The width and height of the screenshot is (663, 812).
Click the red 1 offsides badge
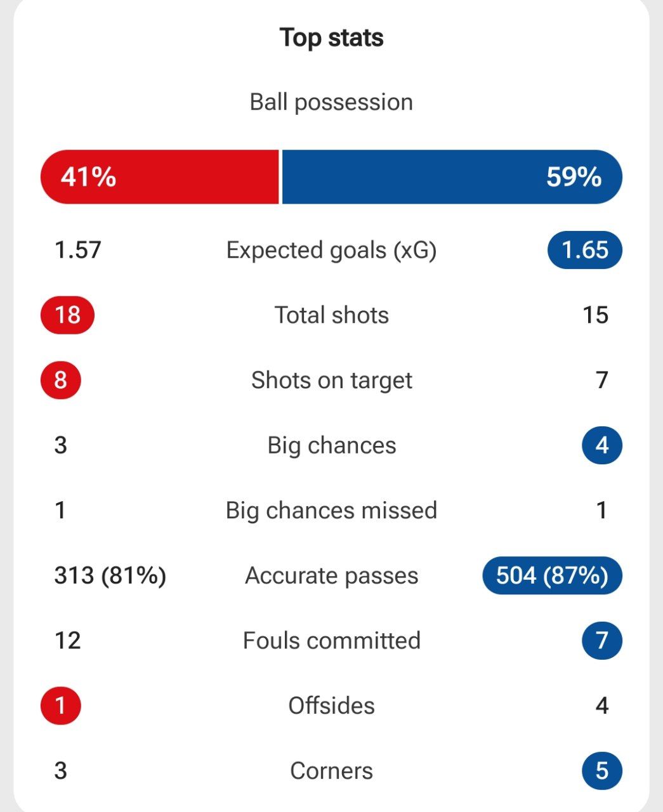[61, 705]
